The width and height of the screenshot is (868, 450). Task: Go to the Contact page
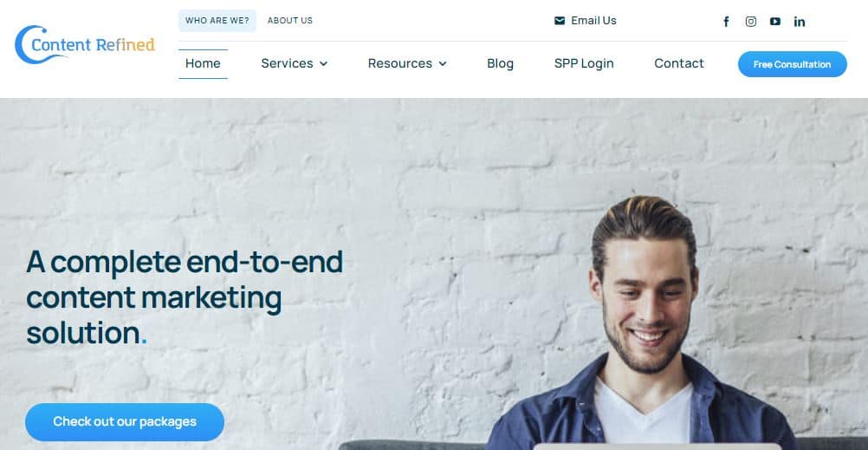[679, 64]
